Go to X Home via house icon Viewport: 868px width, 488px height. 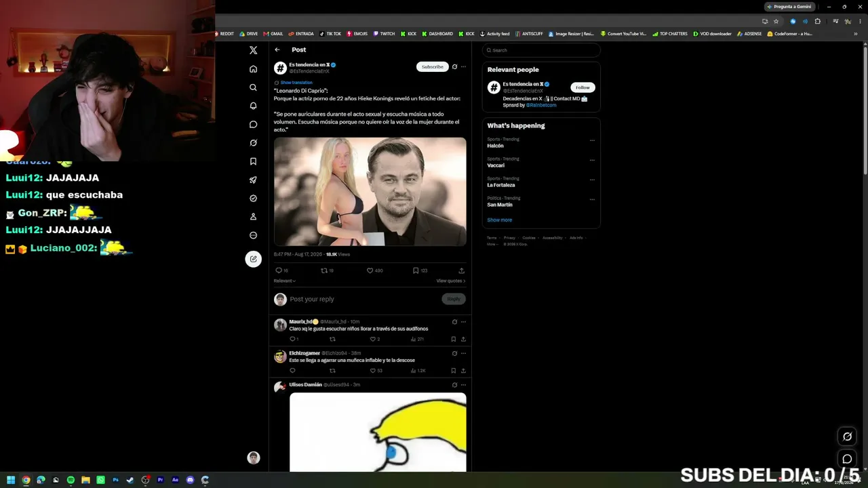point(253,69)
